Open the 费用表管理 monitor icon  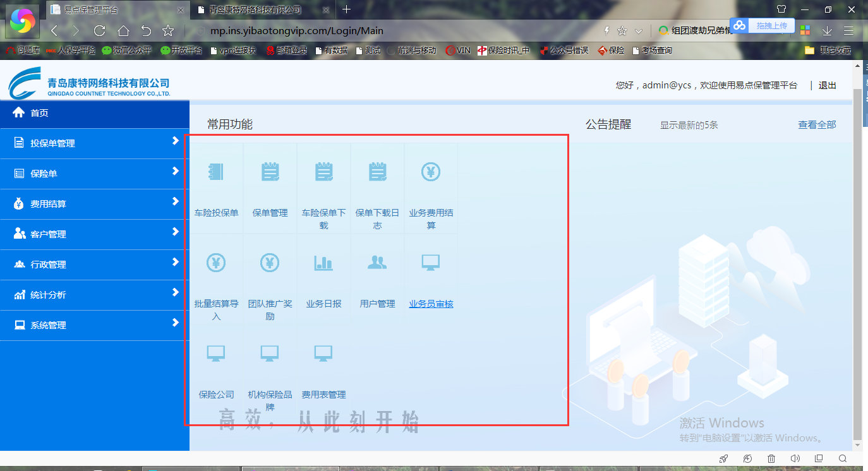click(323, 354)
